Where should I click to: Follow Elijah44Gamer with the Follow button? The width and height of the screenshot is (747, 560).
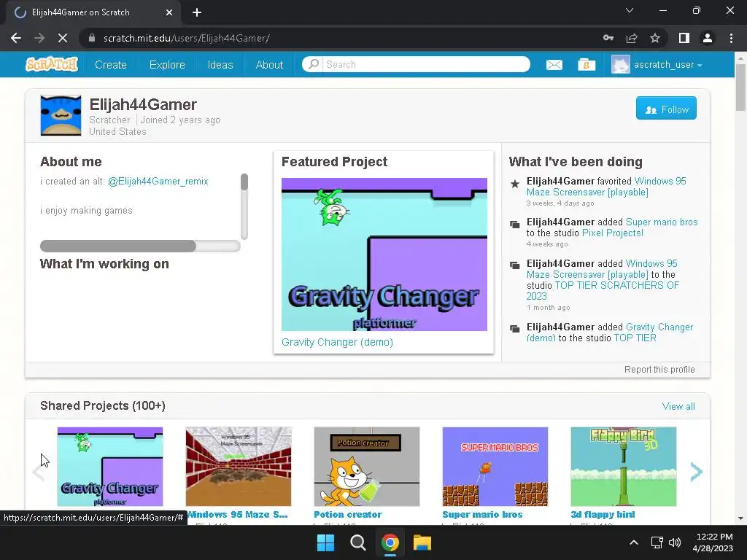(x=666, y=109)
